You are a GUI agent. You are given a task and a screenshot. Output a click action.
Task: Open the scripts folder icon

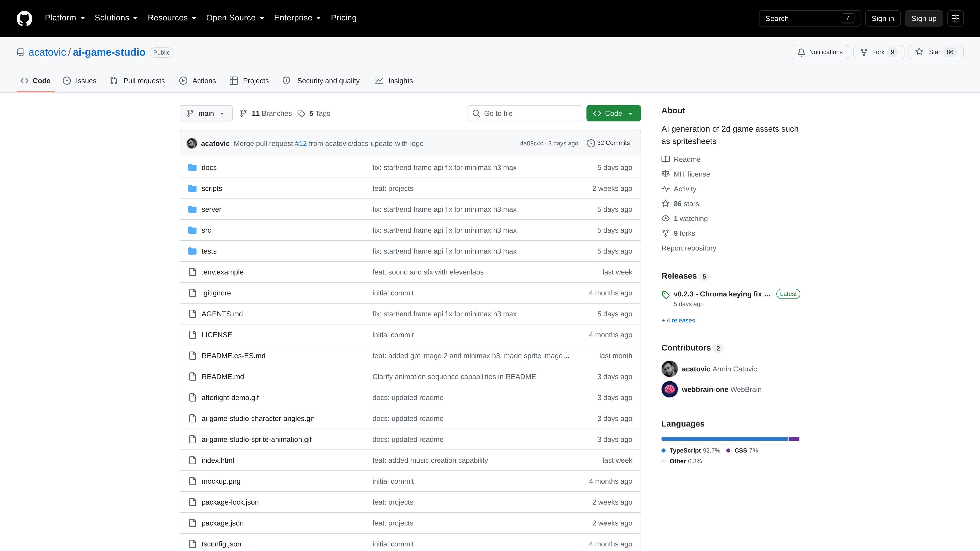pos(192,188)
